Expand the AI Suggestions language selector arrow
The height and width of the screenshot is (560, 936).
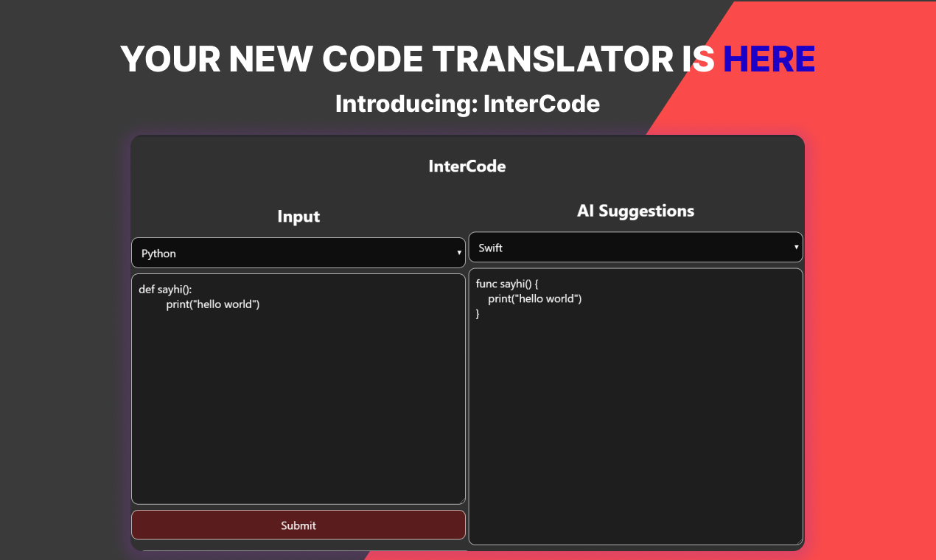pos(796,247)
